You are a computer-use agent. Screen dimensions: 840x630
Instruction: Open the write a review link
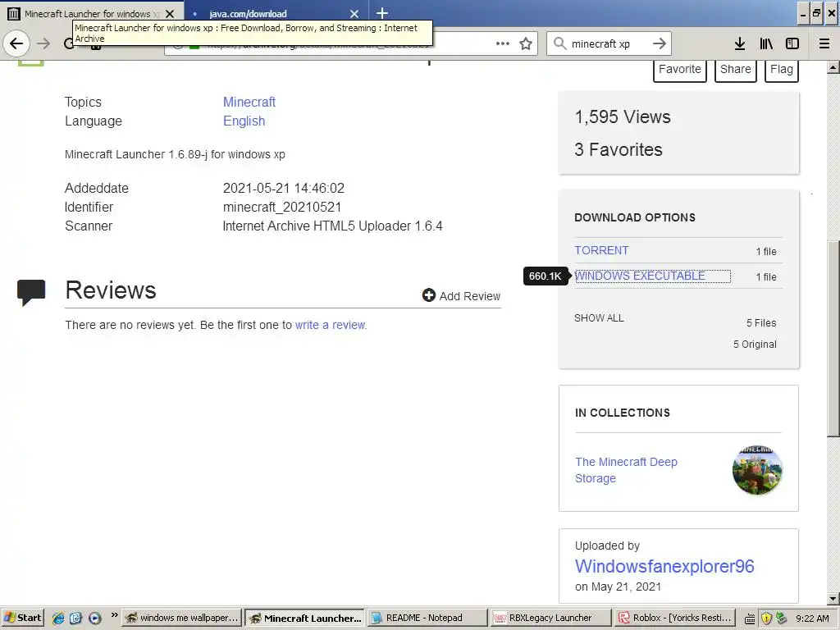(331, 325)
